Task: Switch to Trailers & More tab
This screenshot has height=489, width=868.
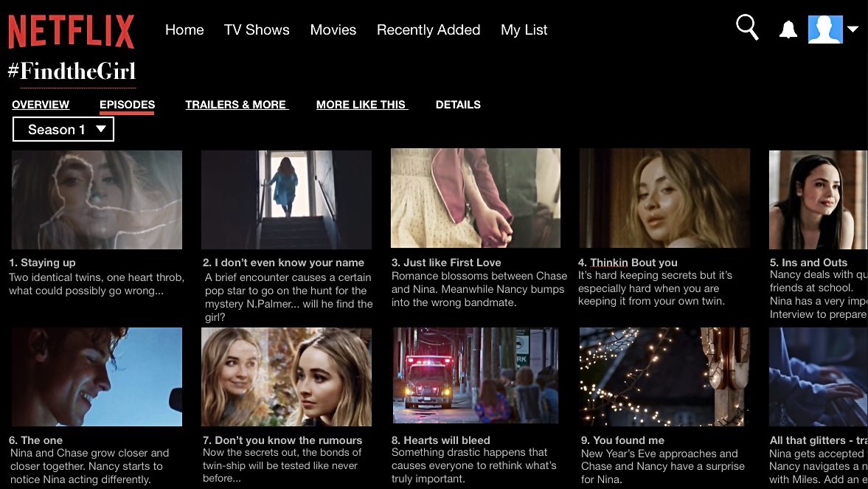Action: [x=237, y=105]
